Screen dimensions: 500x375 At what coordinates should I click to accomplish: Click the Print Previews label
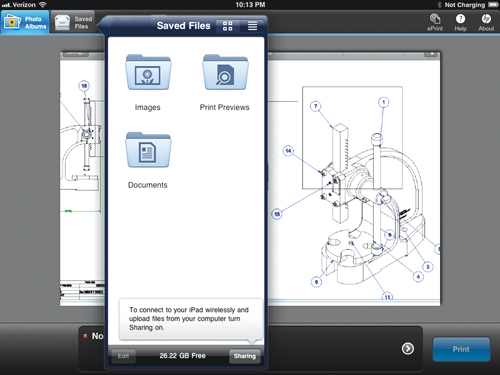225,107
